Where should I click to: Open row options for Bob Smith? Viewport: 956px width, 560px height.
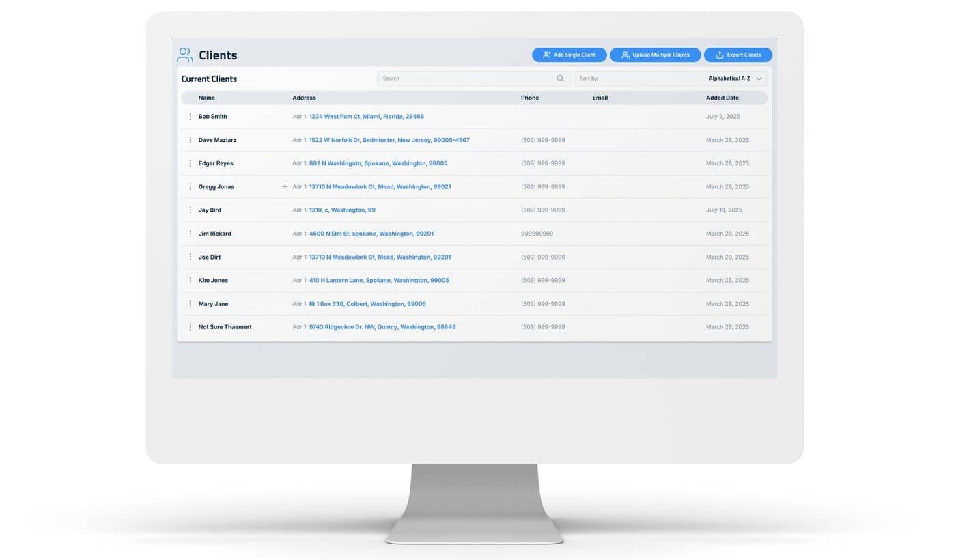point(191,117)
